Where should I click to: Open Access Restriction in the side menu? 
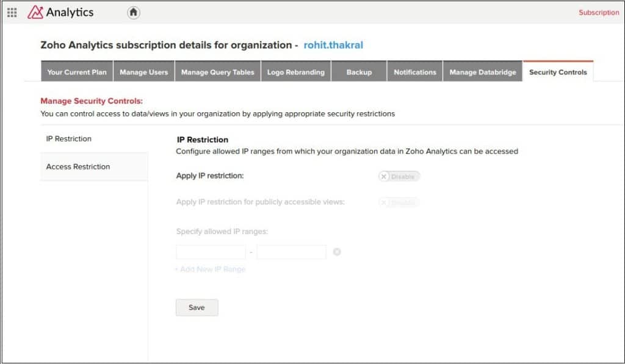pos(94,167)
